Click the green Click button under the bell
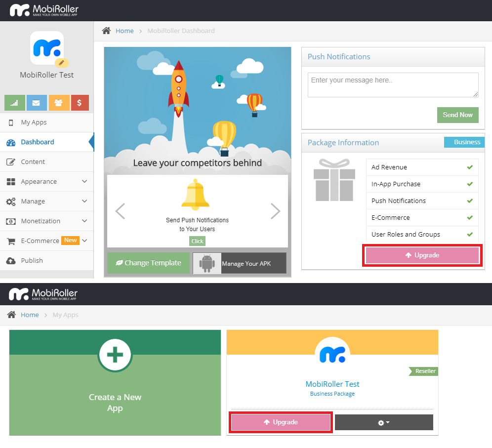Viewport: 492px width, 448px height. point(198,241)
